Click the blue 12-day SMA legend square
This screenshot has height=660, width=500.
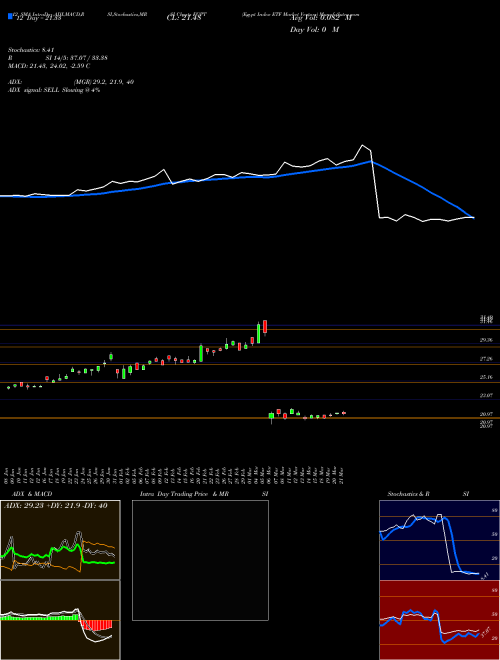coord(10,17)
